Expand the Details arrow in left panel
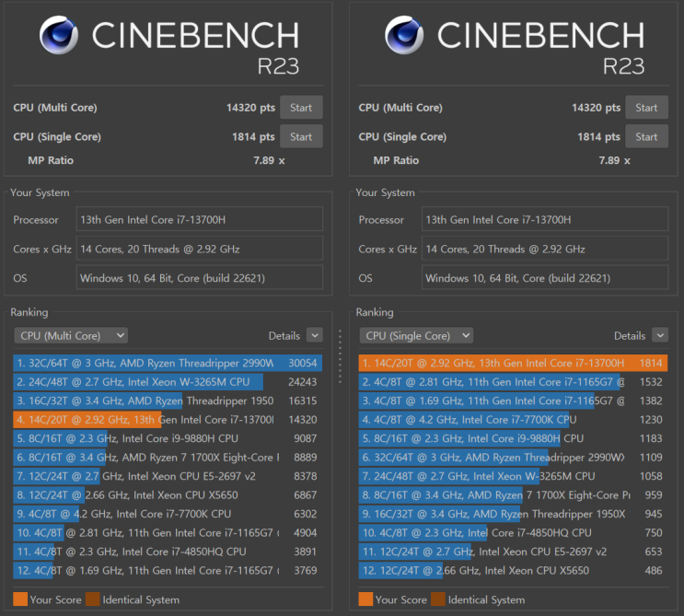Viewport: 684px width, 616px height. (x=314, y=336)
